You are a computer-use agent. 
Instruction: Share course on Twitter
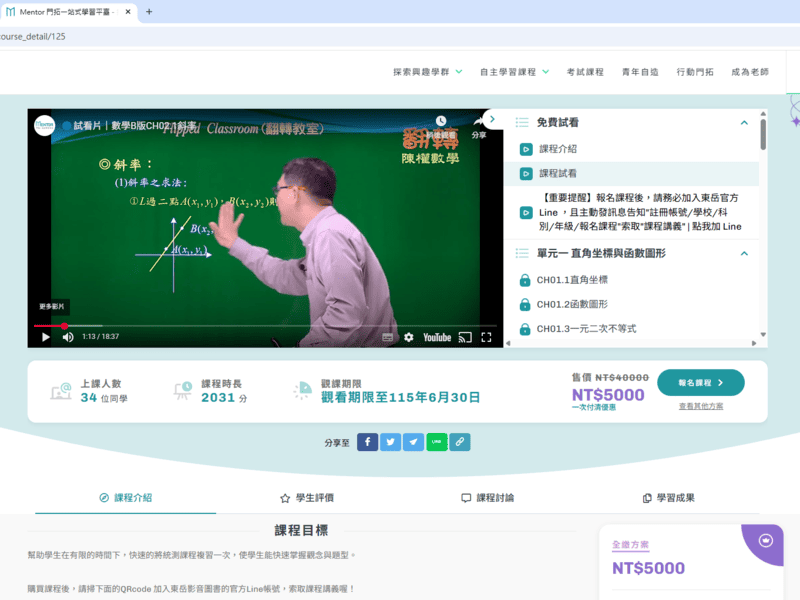click(x=390, y=442)
